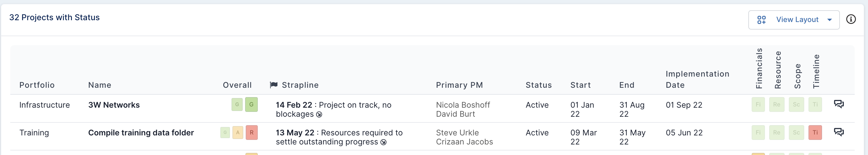Select red Ti timeline indicator for training project
The width and height of the screenshot is (868, 155).
pyautogui.click(x=815, y=132)
